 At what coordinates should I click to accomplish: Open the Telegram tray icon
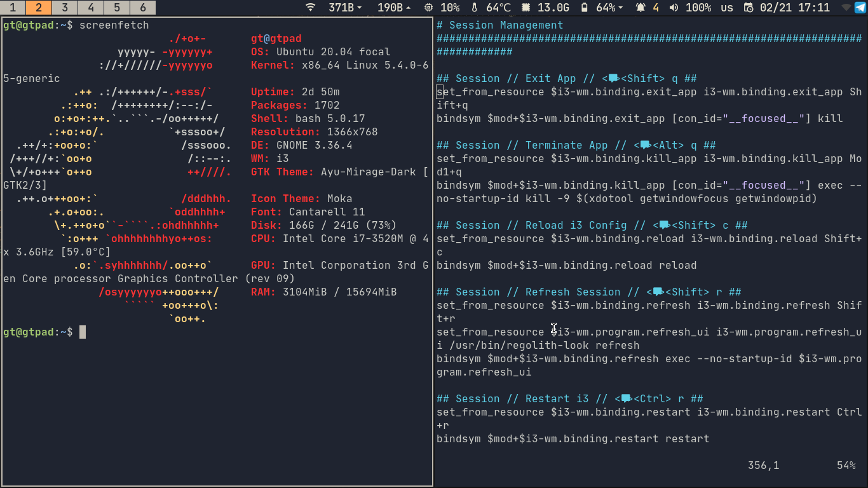(860, 8)
